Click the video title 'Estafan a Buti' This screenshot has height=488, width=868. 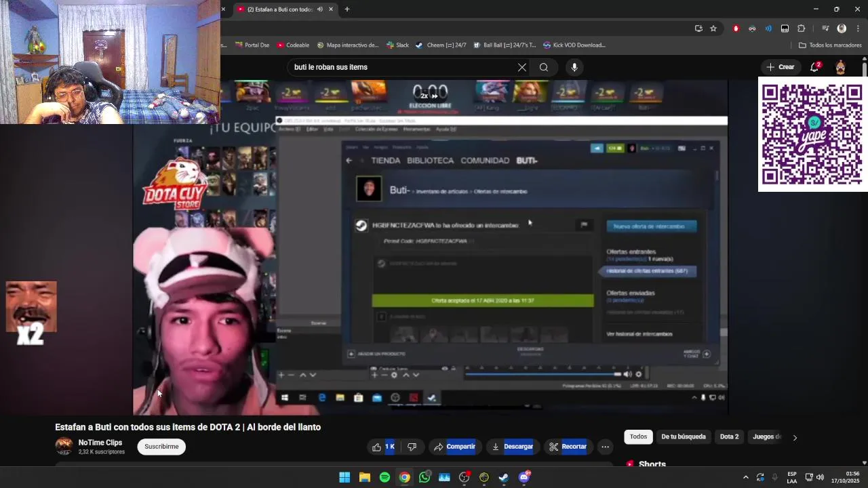[188, 427]
